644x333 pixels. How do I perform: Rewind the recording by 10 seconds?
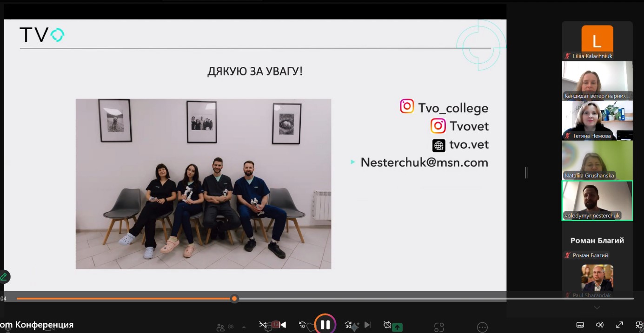(x=302, y=325)
